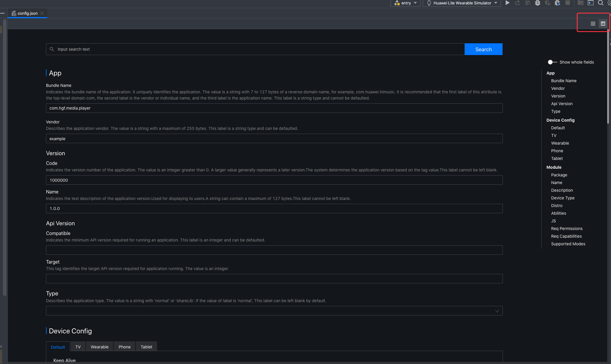Open the Huawei Lite Wearable Simulator dropdown
The image size is (611, 364).
pos(462,3)
